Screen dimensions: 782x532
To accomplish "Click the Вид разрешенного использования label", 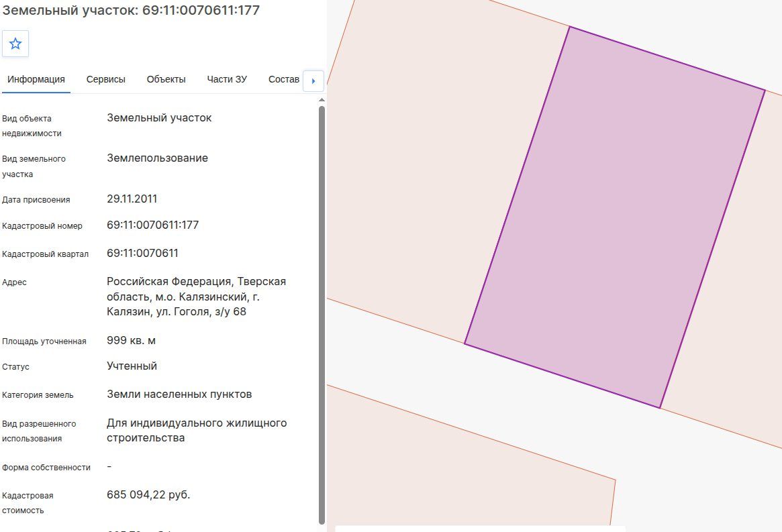I will tap(39, 431).
